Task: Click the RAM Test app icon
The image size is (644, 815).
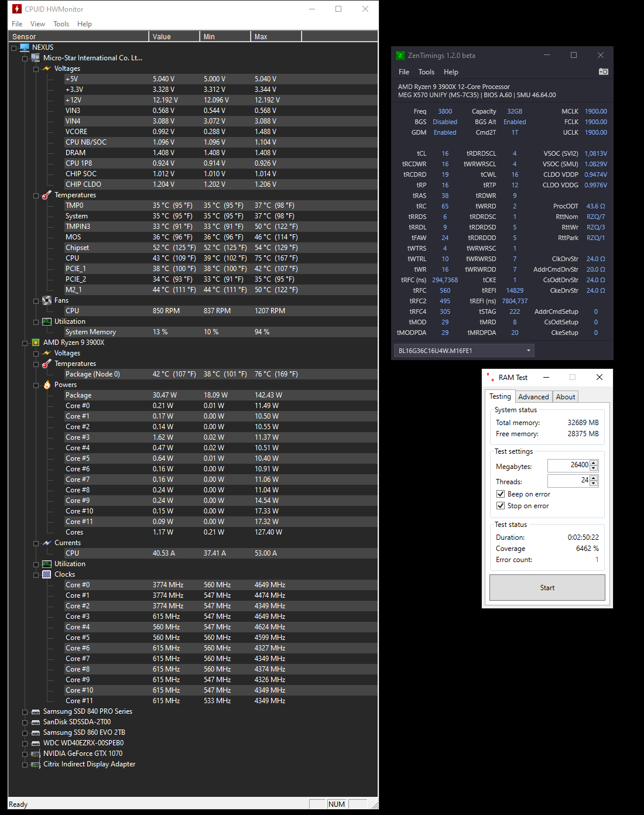Action: pos(489,377)
